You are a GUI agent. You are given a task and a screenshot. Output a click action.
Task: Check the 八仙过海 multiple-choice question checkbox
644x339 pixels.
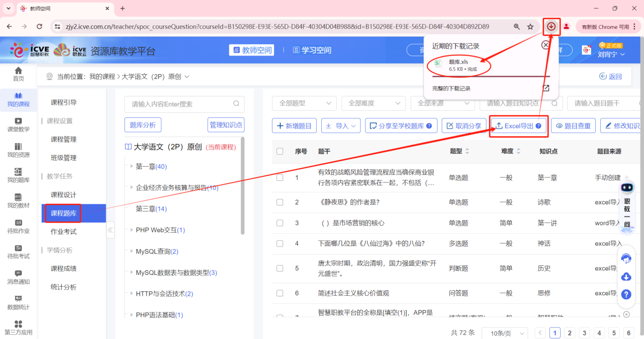click(279, 243)
